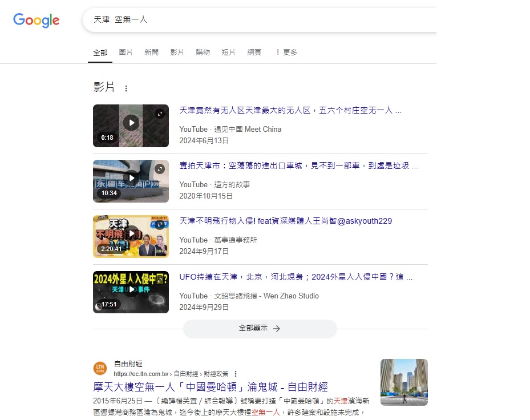The image size is (530, 420).
Task: Click the 自由財經 site name
Action: tap(128, 364)
